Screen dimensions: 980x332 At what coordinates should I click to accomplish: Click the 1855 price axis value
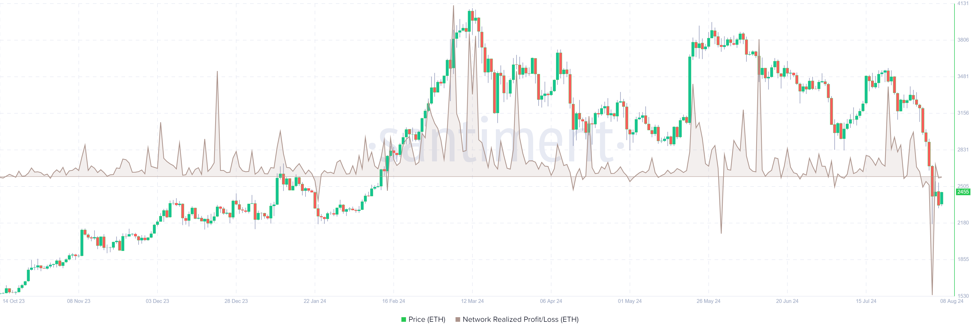click(x=963, y=259)
